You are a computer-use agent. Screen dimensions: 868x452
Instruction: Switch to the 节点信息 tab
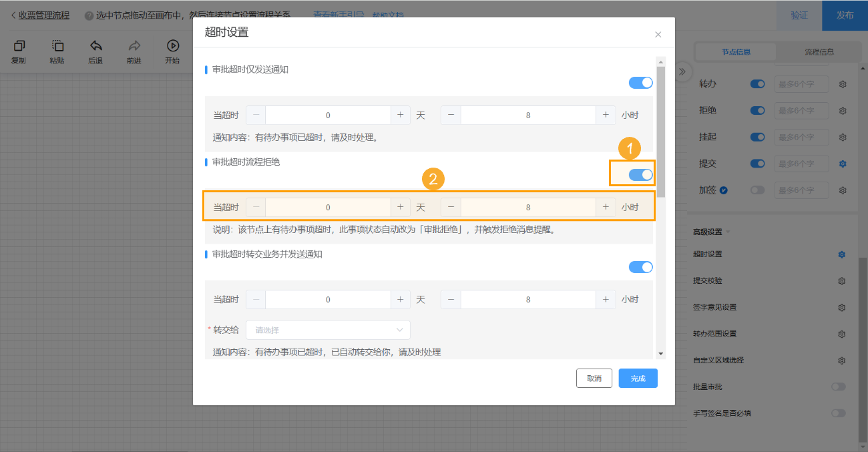(x=735, y=51)
